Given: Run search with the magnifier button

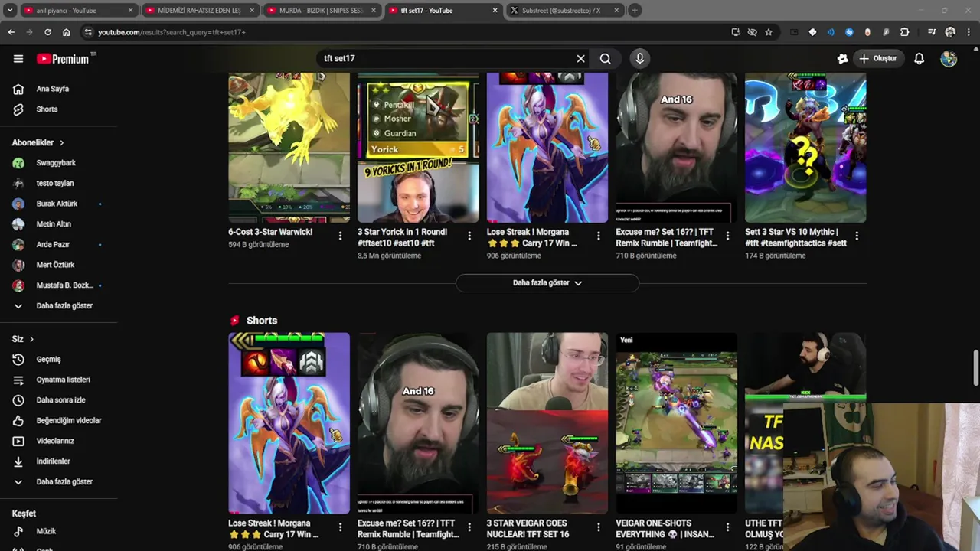Looking at the screenshot, I should (x=605, y=58).
